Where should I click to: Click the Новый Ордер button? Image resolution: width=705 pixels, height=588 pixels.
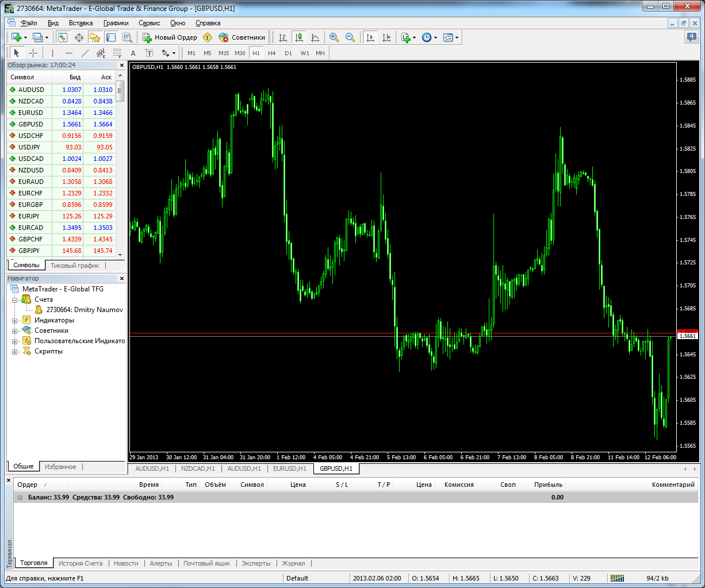click(170, 37)
